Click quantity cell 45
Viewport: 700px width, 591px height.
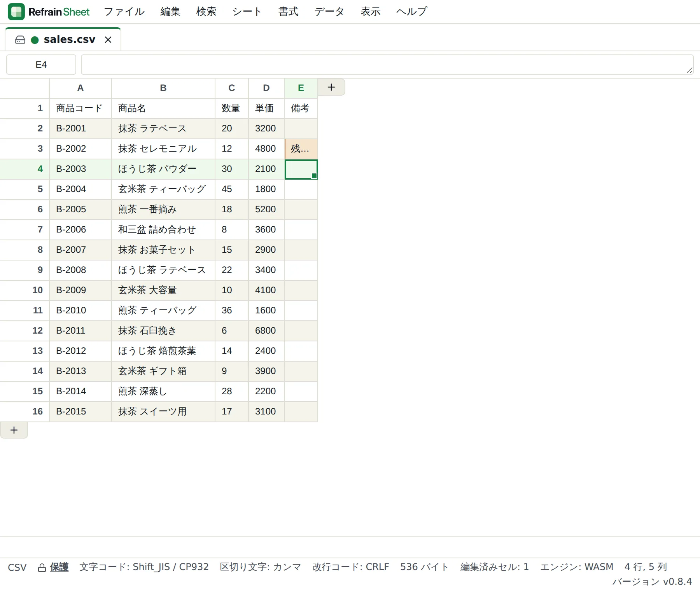tap(232, 189)
